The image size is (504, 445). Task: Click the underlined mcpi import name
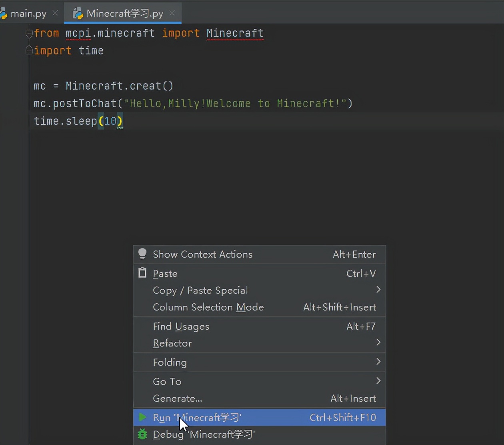click(78, 33)
